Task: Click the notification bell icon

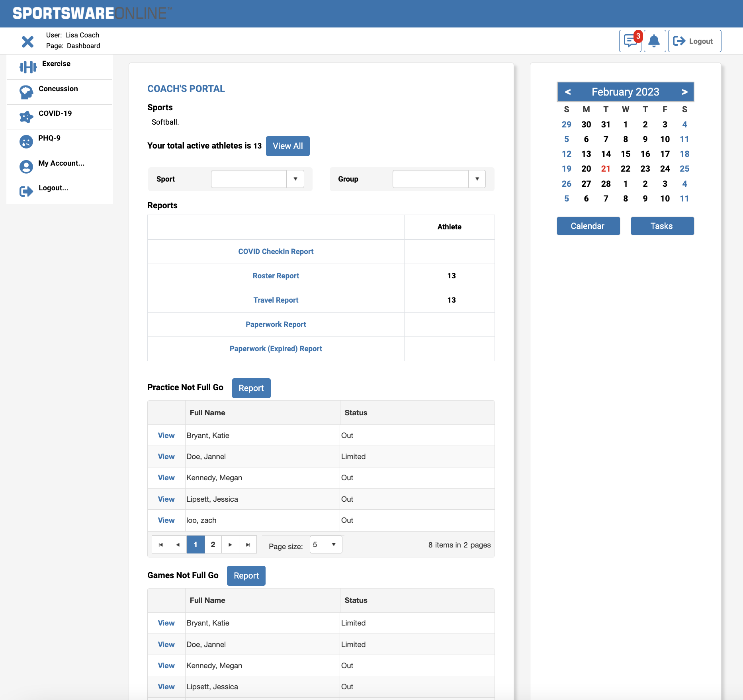Action: (654, 41)
